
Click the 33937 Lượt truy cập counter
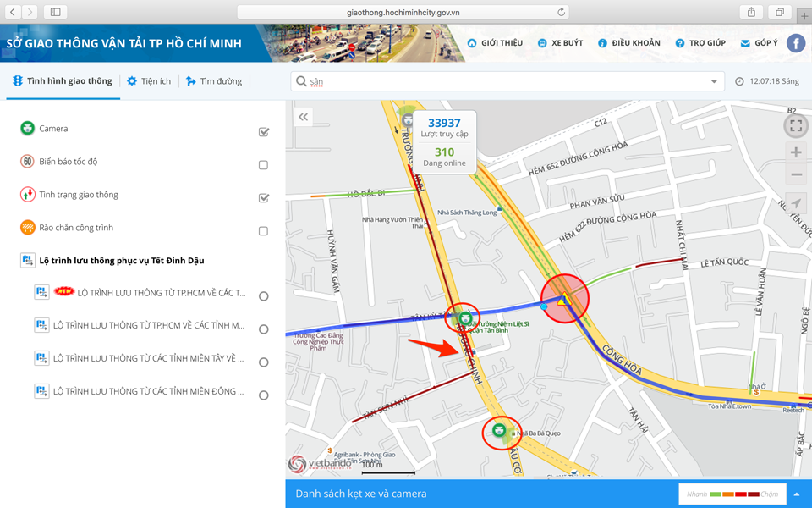pyautogui.click(x=444, y=128)
